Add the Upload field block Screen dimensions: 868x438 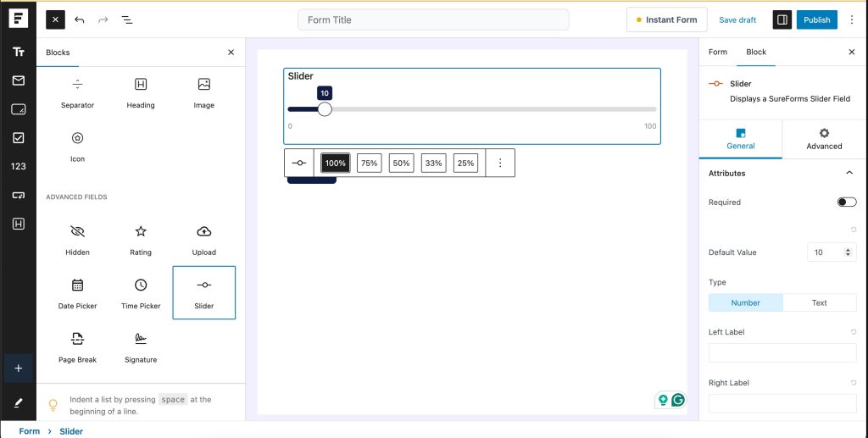point(203,239)
